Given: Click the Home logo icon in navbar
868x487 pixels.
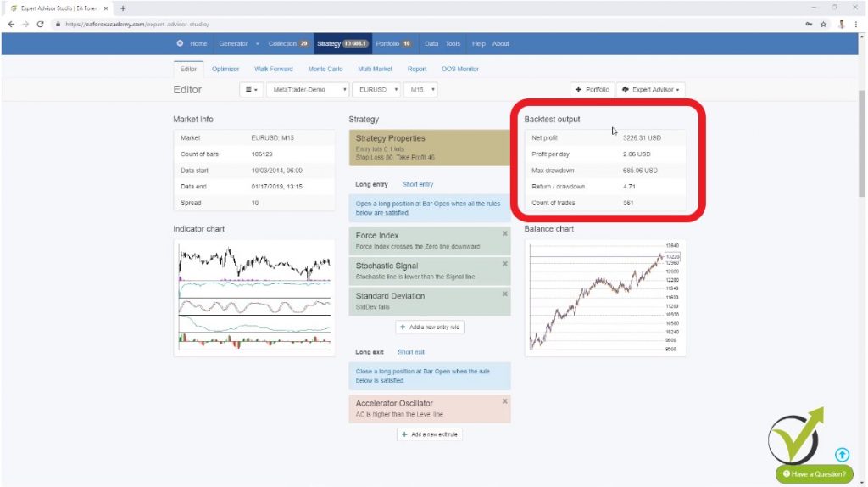Looking at the screenshot, I should [x=180, y=43].
